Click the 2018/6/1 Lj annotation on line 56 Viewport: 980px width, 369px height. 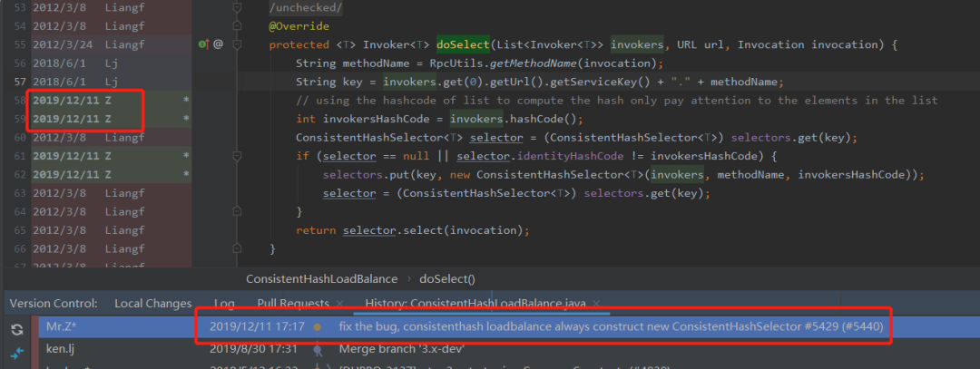(75, 63)
